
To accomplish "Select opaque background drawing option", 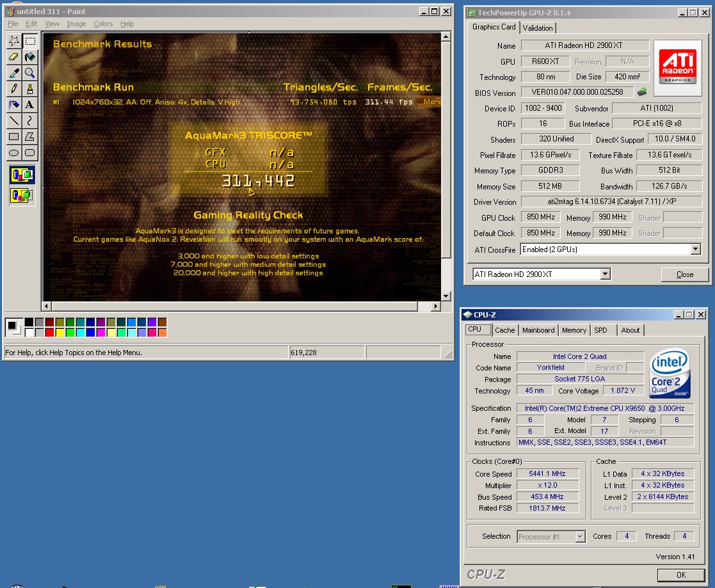I will 22,175.
